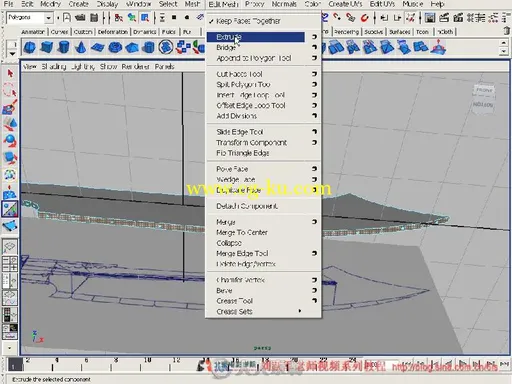
Task: Click the view cube in viewport corner
Action: [x=483, y=97]
